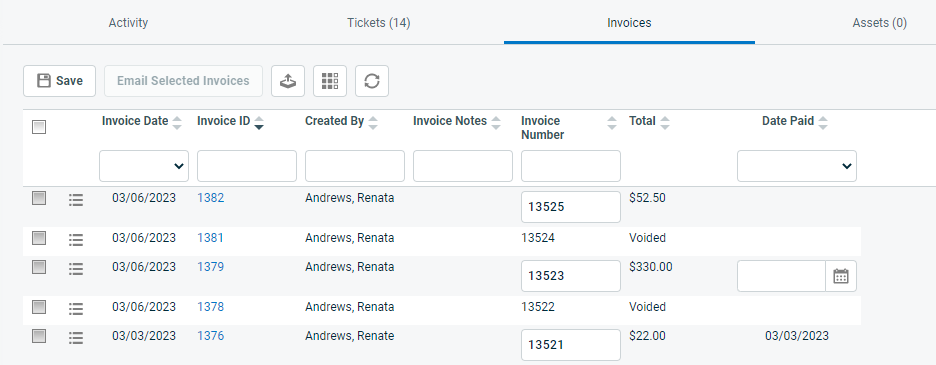
Task: Open calendar picker for invoice 1379 date paid
Action: [x=841, y=276]
